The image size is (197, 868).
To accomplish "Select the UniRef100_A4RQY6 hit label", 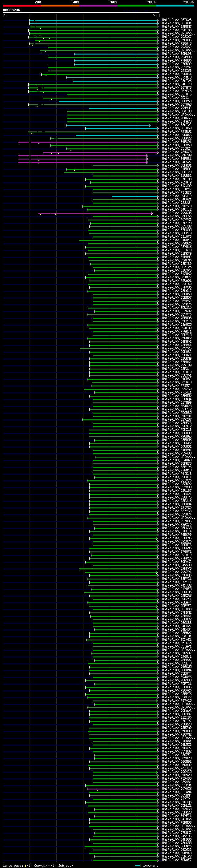I will (176, 240).
